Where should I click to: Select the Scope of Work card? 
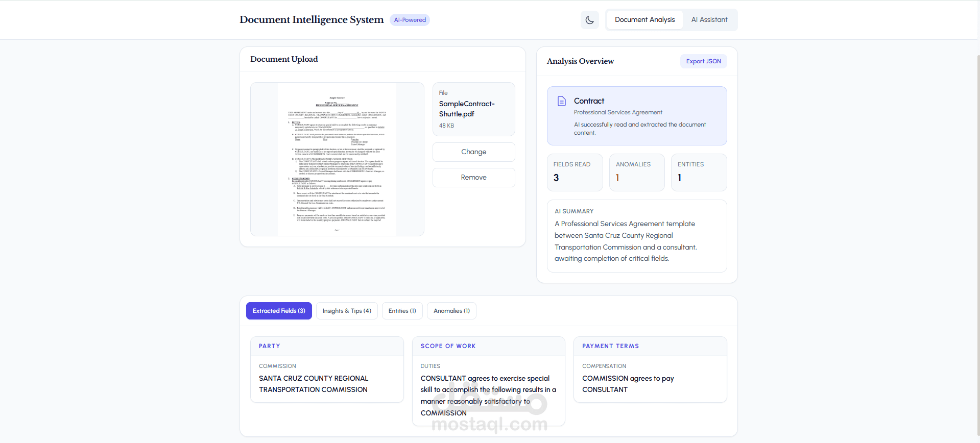(488, 381)
